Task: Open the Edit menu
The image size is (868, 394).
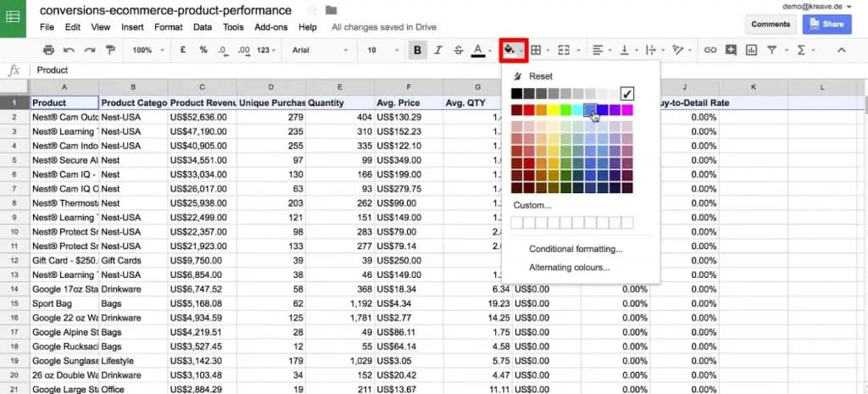Action: [x=73, y=27]
